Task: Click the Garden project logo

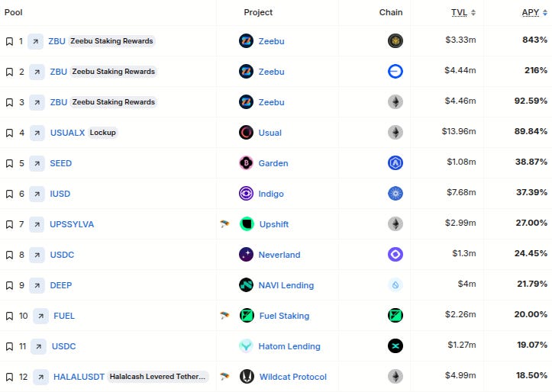Action: click(x=246, y=163)
